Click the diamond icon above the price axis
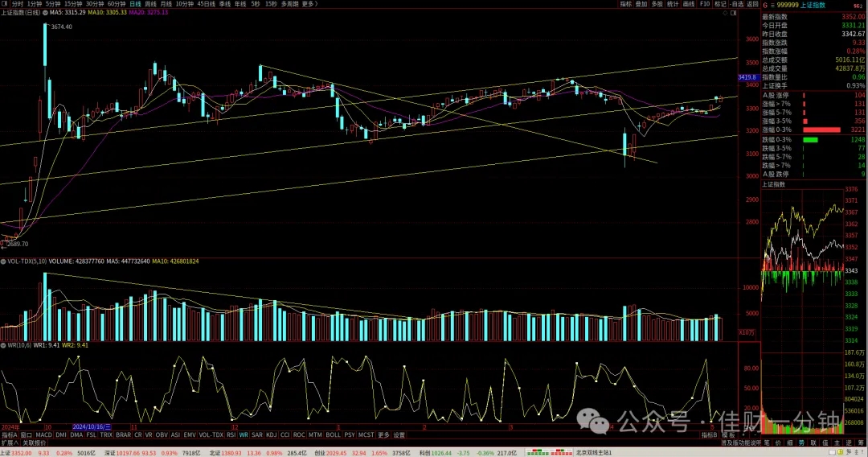Image resolution: width=868 pixels, height=457 pixels. click(725, 13)
